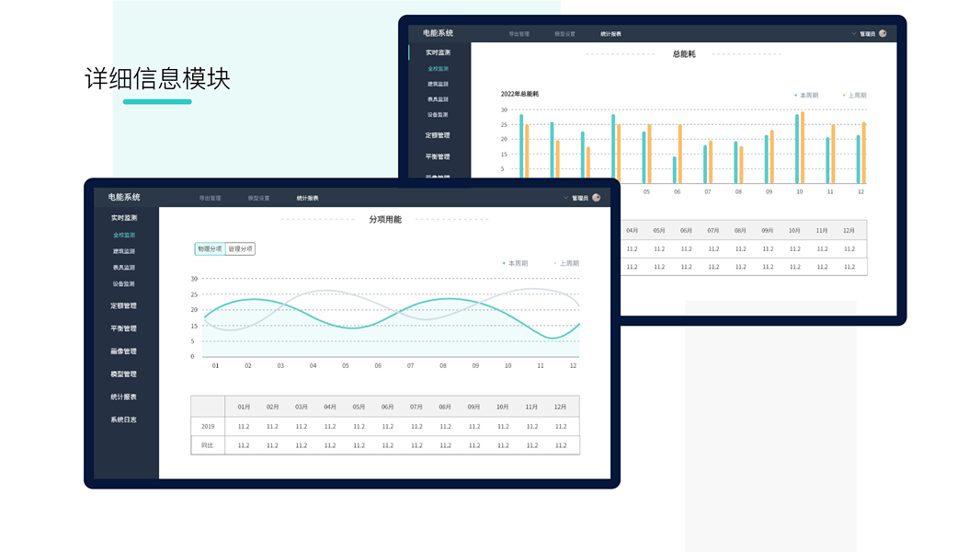Open 统计报表 top tab in 总能耗 window

610,34
